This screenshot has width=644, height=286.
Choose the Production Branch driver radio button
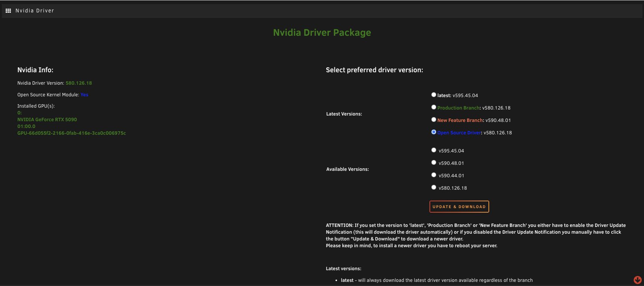[x=434, y=107]
